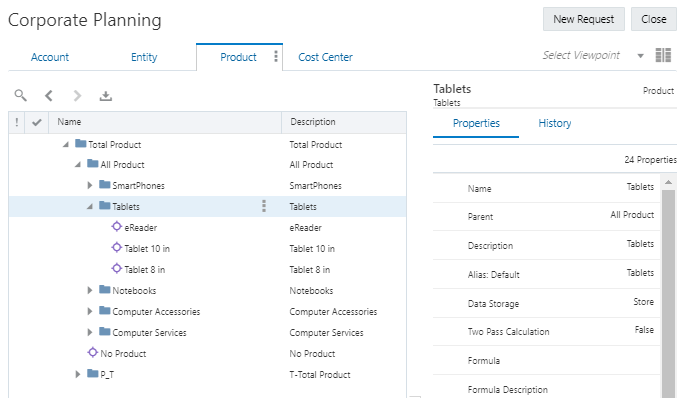Click the 'T-Total Product' description cell

tap(320, 374)
